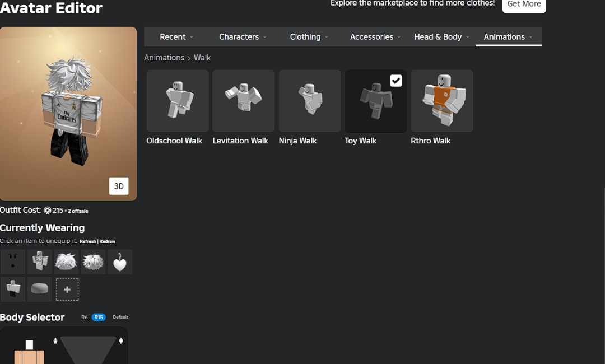
Task: Select the Ninja Walk animation thumbnail
Action: [x=309, y=101]
